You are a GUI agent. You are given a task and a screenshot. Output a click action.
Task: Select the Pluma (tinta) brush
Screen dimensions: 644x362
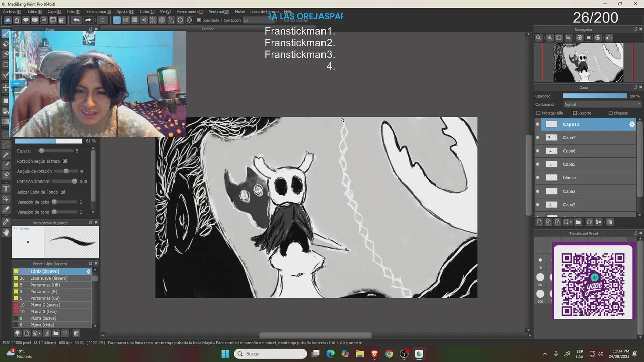pyautogui.click(x=52, y=325)
